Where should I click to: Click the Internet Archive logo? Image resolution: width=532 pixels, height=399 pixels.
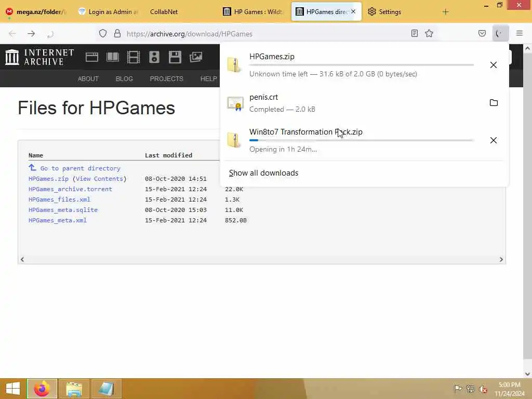pos(39,57)
